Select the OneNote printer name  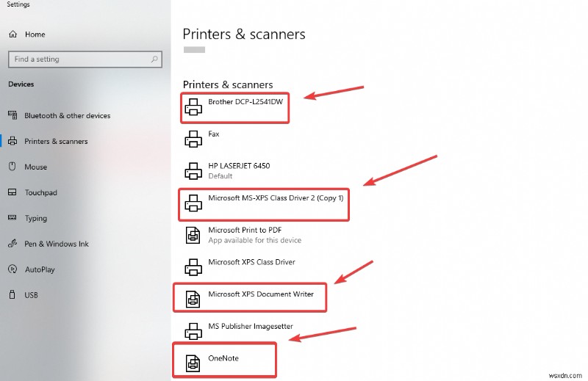(223, 358)
